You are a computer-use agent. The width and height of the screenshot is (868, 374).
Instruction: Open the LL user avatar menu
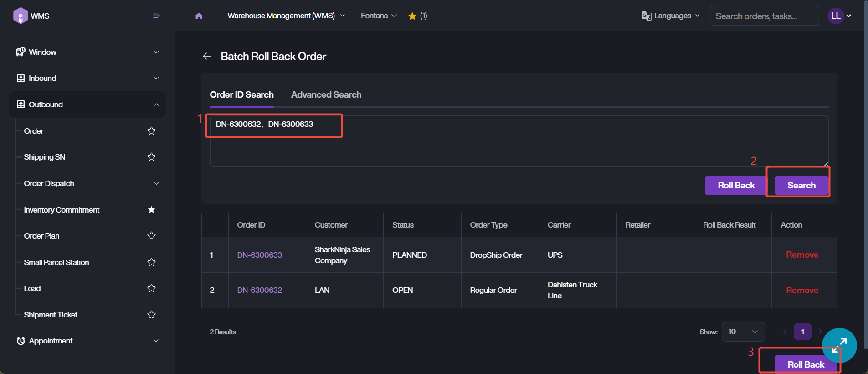pos(839,16)
